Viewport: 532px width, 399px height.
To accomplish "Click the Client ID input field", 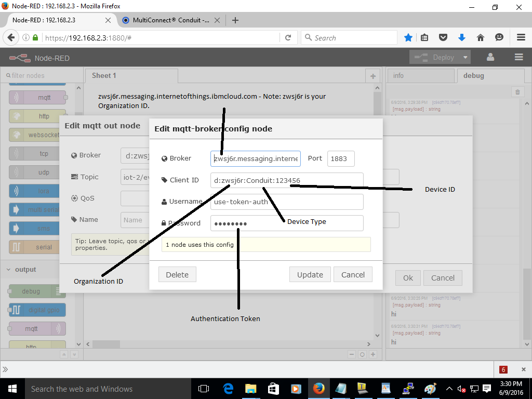I will [287, 180].
